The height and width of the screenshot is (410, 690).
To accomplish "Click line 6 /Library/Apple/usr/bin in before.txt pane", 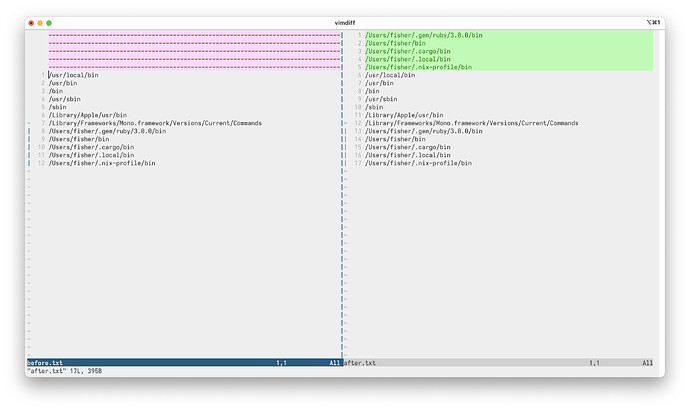I will pos(88,115).
